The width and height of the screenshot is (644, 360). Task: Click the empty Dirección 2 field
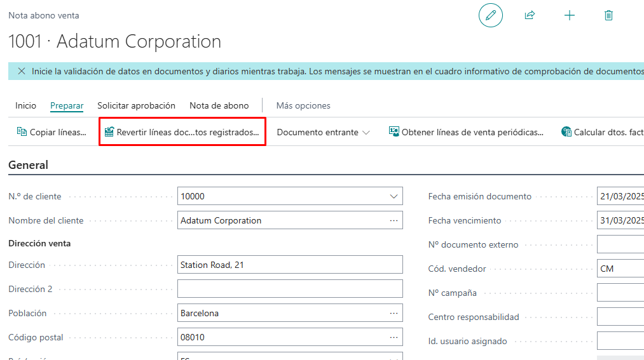tap(290, 289)
